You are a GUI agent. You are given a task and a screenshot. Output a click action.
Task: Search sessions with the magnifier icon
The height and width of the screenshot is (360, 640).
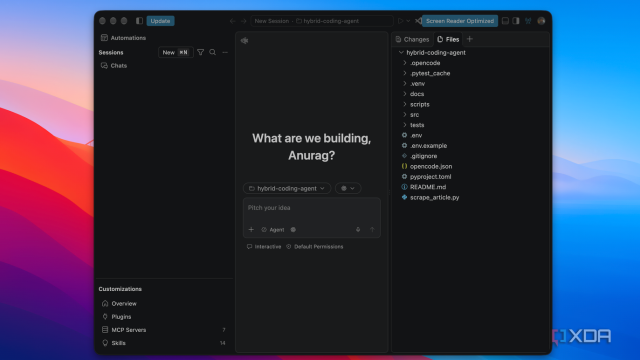(213, 52)
